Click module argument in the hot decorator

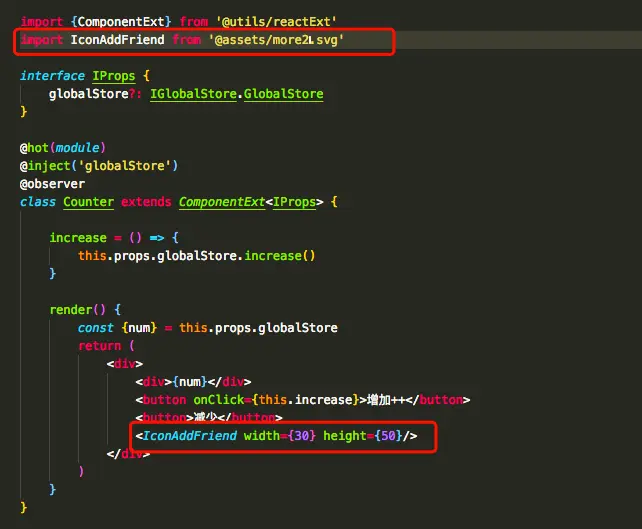77,148
